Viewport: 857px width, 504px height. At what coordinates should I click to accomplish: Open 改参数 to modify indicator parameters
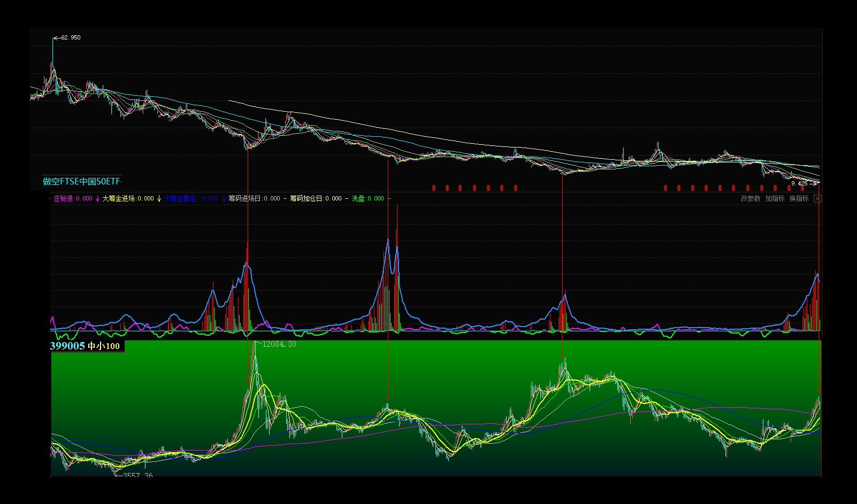pyautogui.click(x=751, y=199)
